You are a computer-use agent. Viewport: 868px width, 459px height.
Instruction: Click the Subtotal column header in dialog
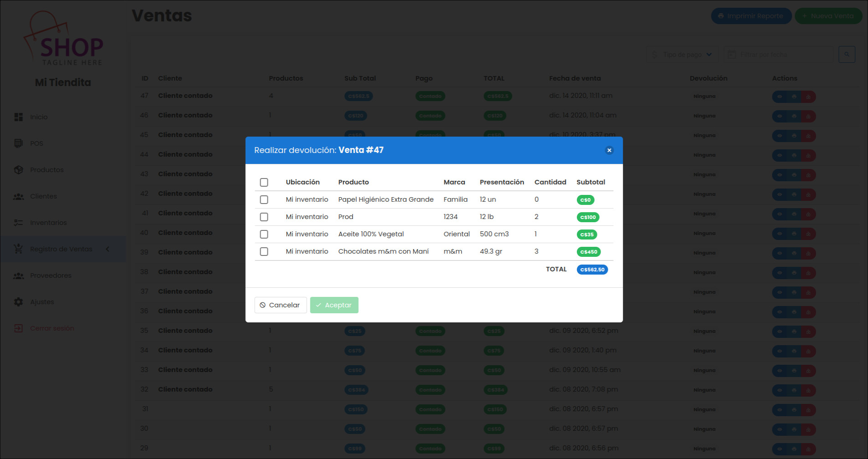pos(591,182)
